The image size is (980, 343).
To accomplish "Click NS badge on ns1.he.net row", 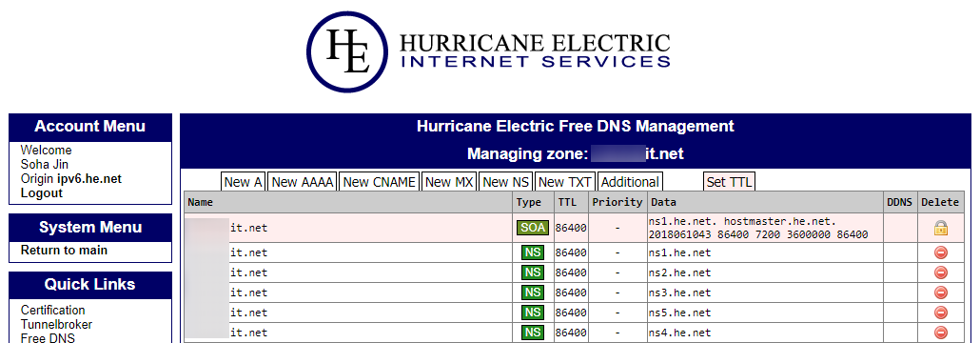I will click(533, 252).
